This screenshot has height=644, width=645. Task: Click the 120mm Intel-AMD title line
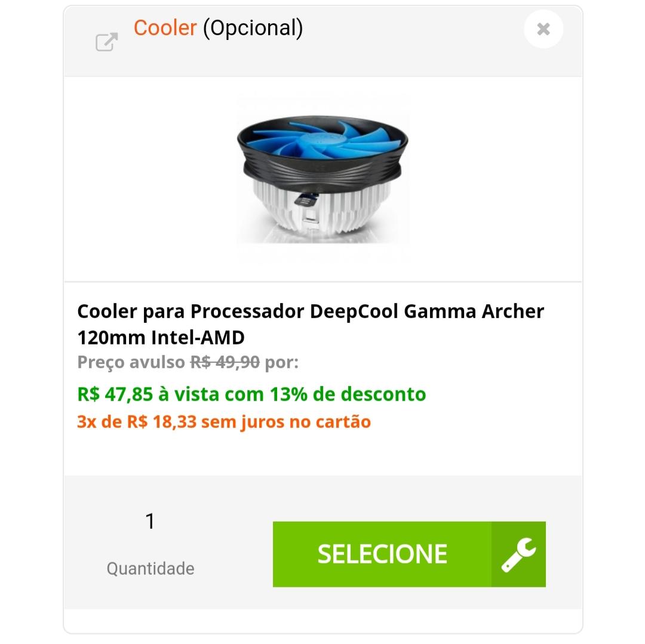(161, 337)
